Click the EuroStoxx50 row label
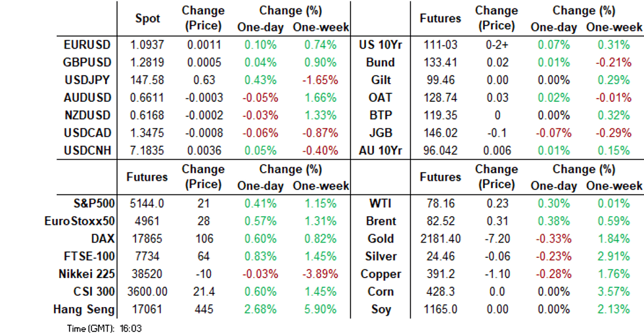Viewport: 644px width, 336px height. (x=79, y=221)
